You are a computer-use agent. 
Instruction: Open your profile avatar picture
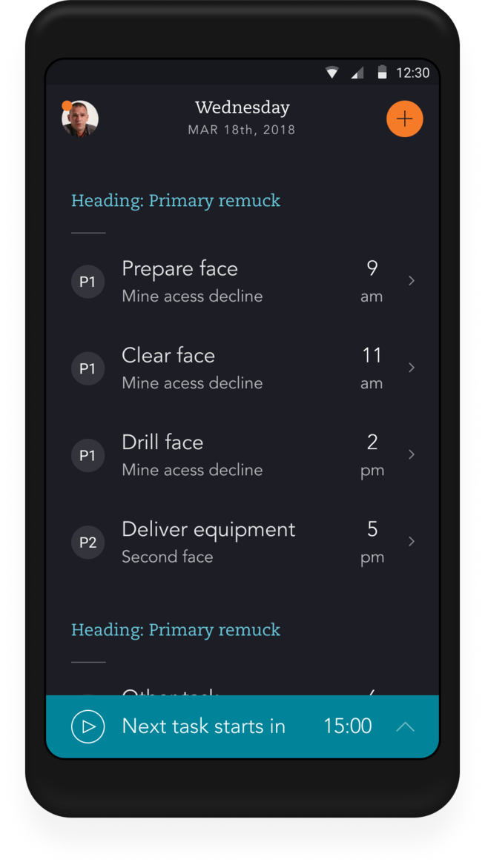pyautogui.click(x=80, y=119)
